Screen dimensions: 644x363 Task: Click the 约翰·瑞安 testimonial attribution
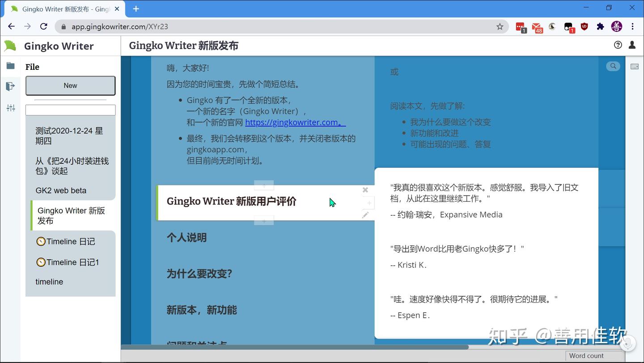(446, 214)
